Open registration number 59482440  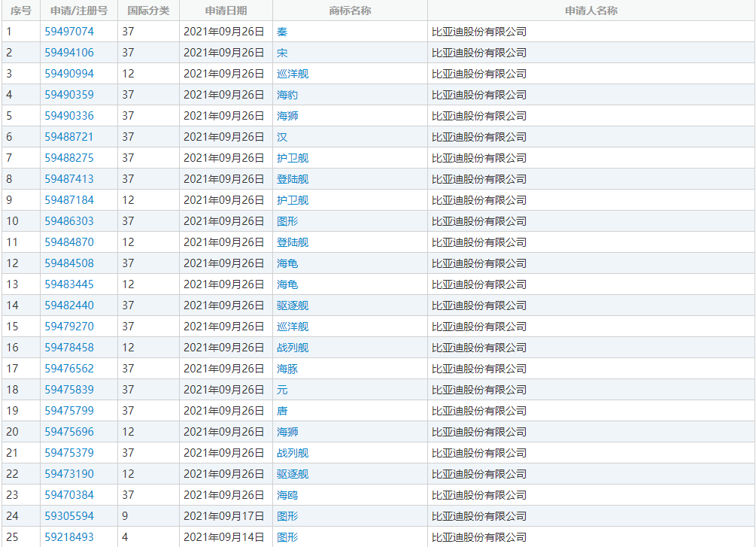[x=69, y=305]
